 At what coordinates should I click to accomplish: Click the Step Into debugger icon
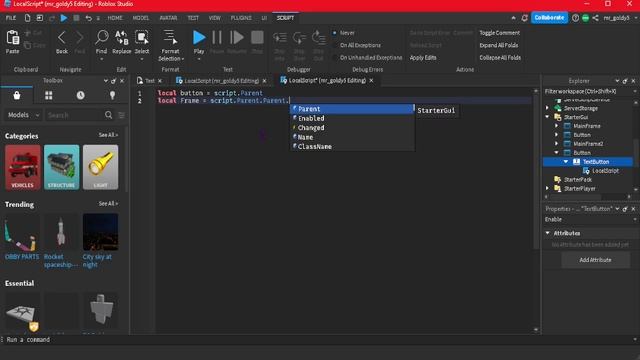(x=280, y=38)
